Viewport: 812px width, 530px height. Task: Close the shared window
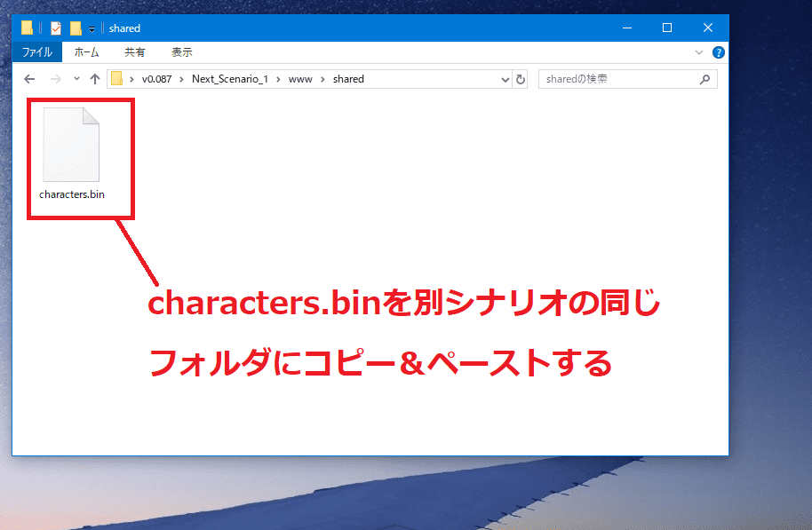pyautogui.click(x=708, y=28)
